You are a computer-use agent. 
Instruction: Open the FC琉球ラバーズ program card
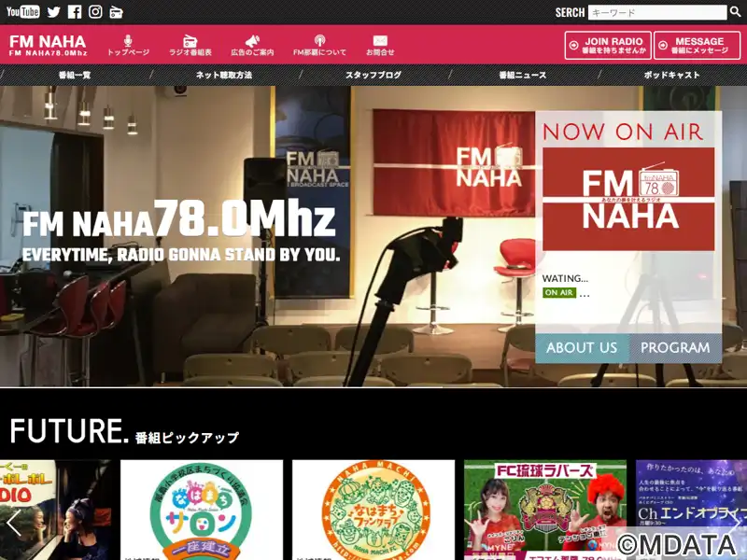(x=545, y=510)
